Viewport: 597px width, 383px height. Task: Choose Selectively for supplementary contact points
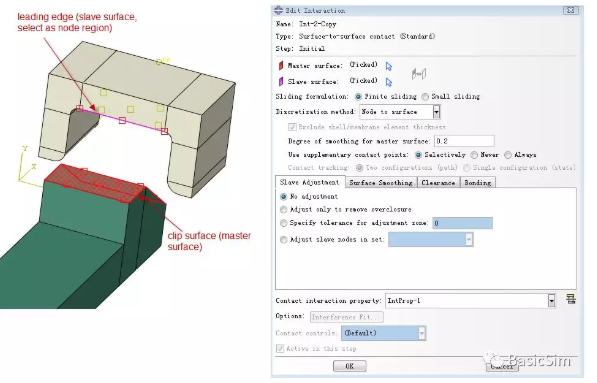pyautogui.click(x=418, y=155)
